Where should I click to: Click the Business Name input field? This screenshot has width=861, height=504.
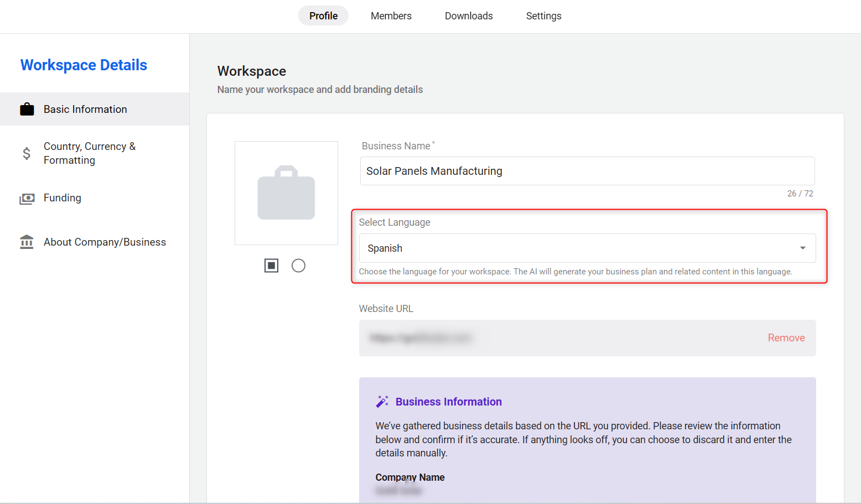[x=587, y=171]
